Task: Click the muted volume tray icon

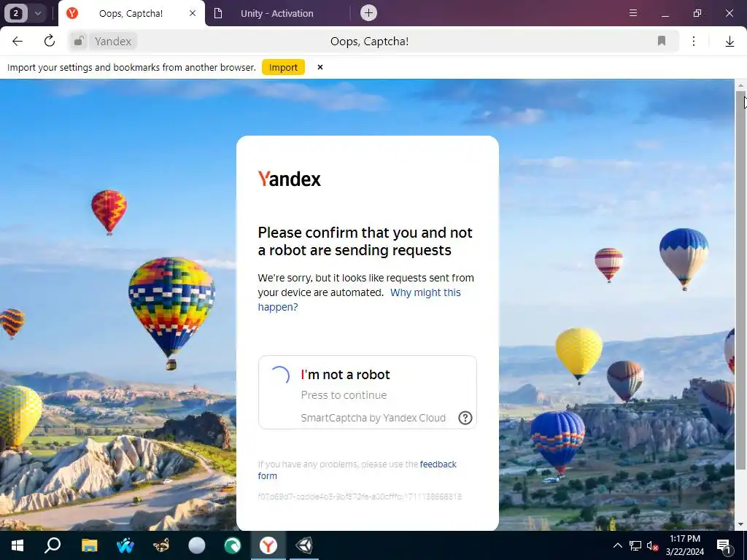Action: pos(652,545)
